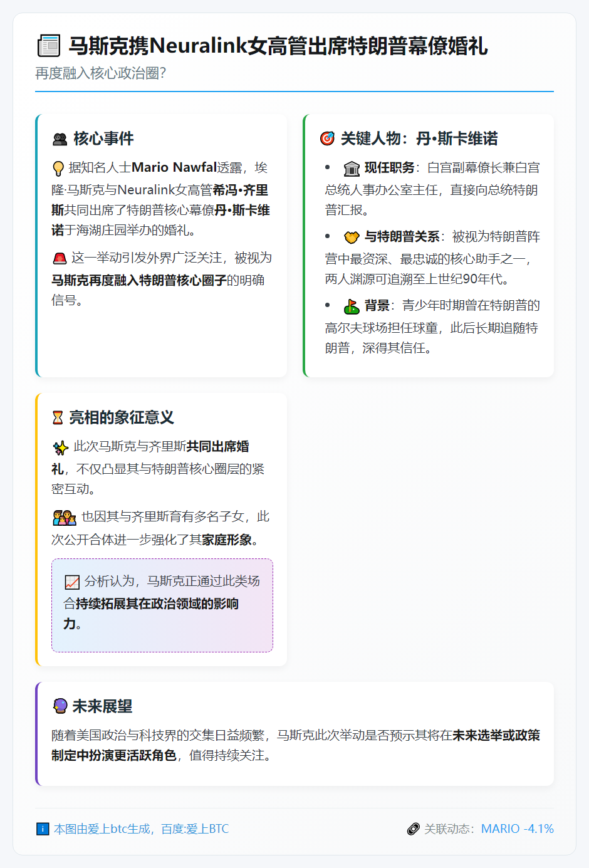Click the 核心事件 section heading
589x868 pixels.
click(x=103, y=139)
